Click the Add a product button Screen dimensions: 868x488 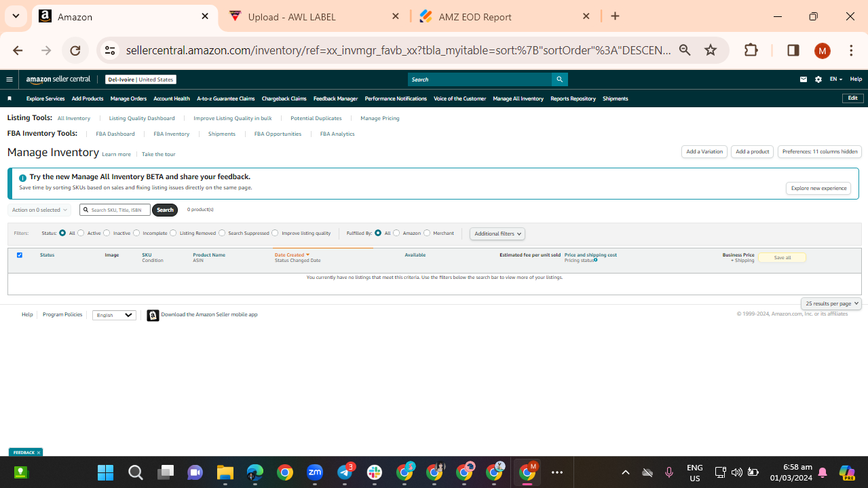click(752, 151)
